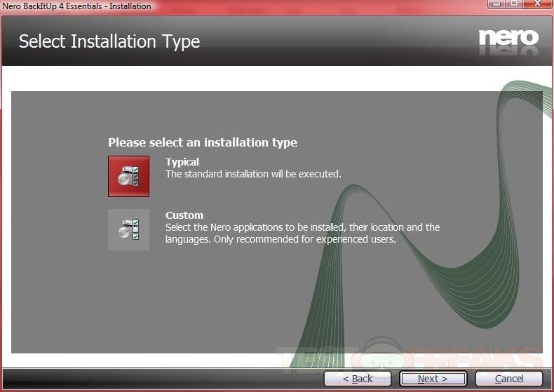Click 'Please select an installation type' heading
Screen dimensions: 554x392
[x=203, y=142]
